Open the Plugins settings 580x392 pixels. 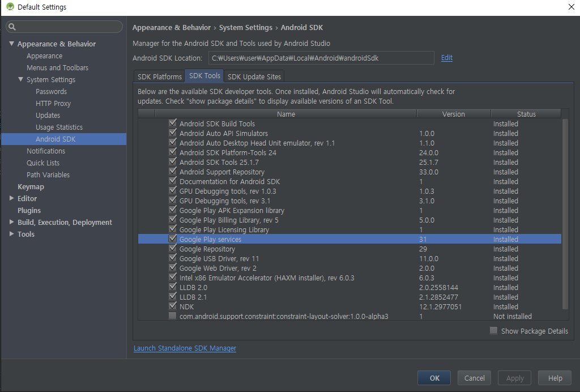(x=29, y=210)
